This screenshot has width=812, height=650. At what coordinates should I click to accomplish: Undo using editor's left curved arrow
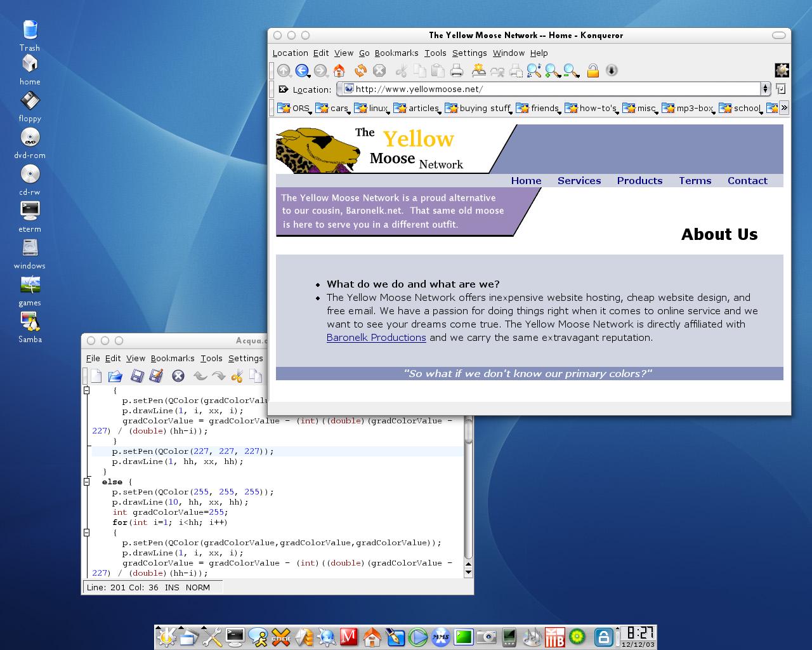200,376
